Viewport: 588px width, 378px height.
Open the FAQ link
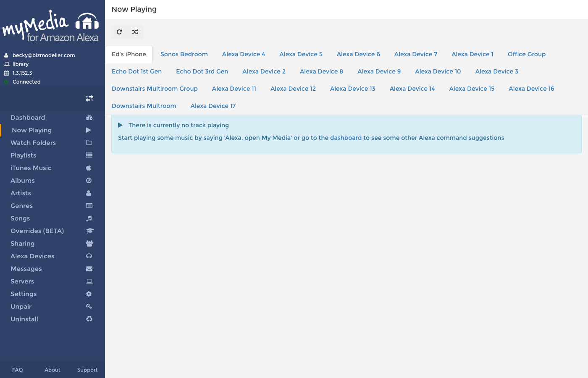pos(18,370)
